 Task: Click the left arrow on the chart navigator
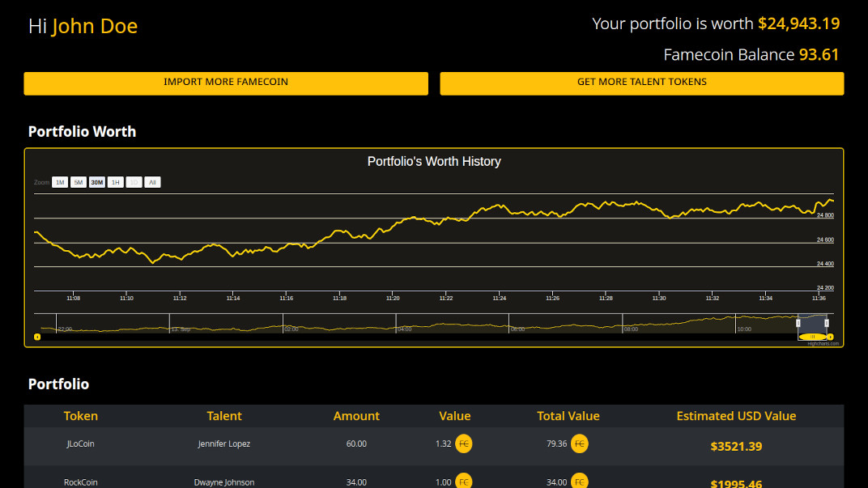coord(36,337)
